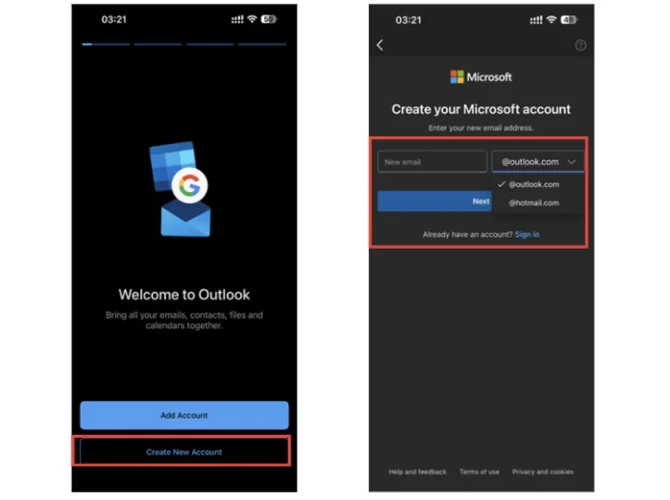Tap the cellular signal icon on the right phone
Viewport: 670px width, 500px height.
pos(536,20)
